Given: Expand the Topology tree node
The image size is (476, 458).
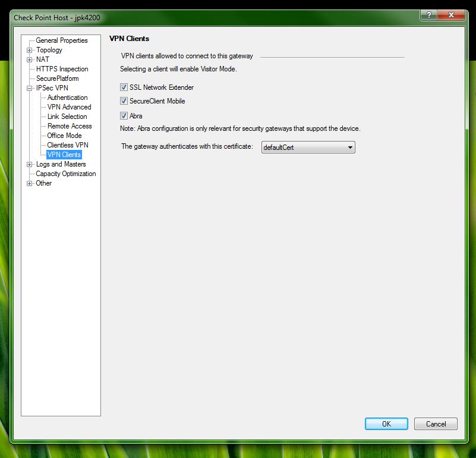Looking at the screenshot, I should (30, 50).
